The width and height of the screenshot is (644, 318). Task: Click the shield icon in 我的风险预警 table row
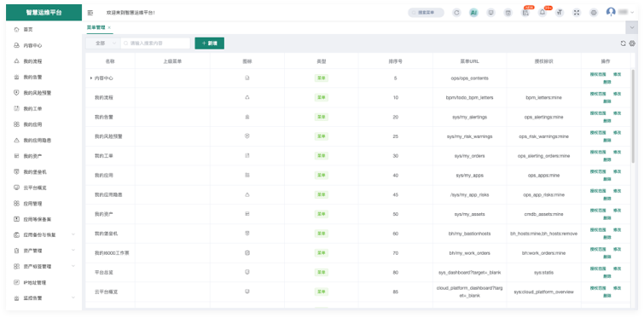(x=247, y=136)
